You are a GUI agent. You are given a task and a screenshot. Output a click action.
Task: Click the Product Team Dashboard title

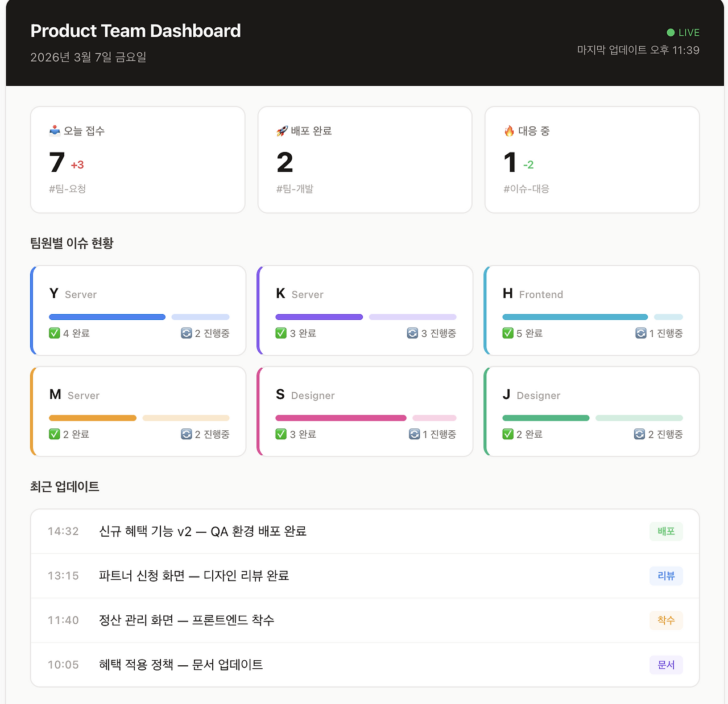pyautogui.click(x=135, y=31)
